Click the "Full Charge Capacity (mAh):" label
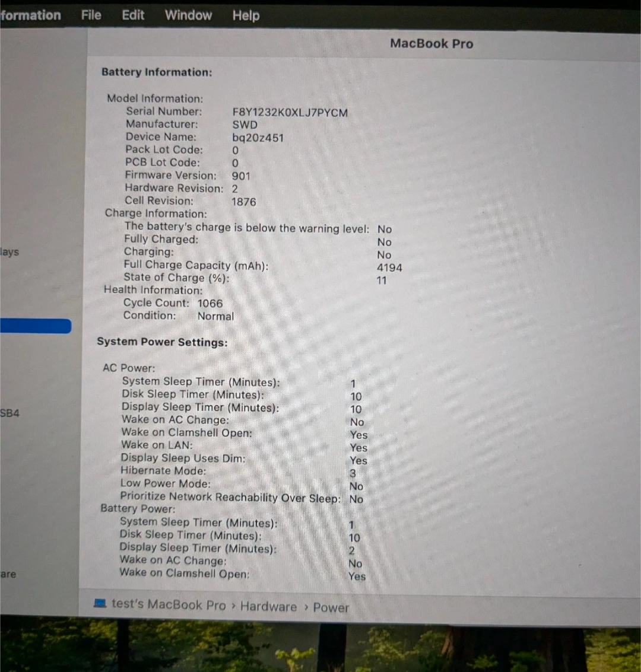This screenshot has width=641, height=672. click(196, 265)
